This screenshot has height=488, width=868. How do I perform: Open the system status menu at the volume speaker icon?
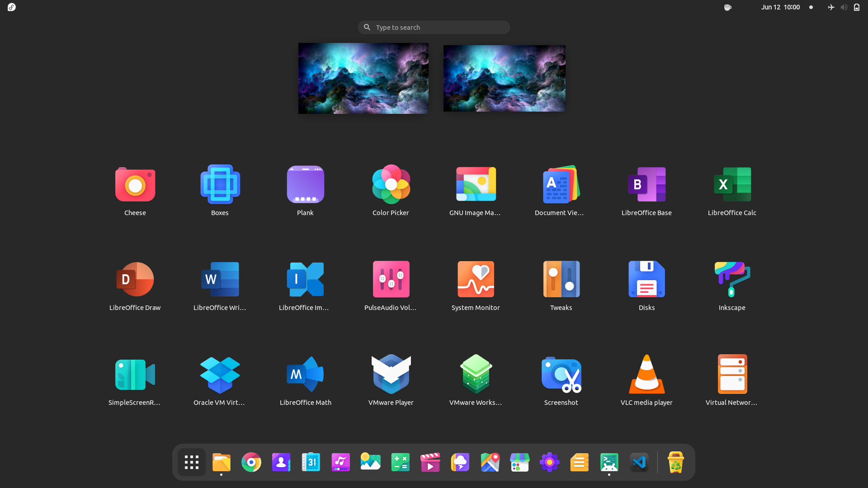click(844, 7)
